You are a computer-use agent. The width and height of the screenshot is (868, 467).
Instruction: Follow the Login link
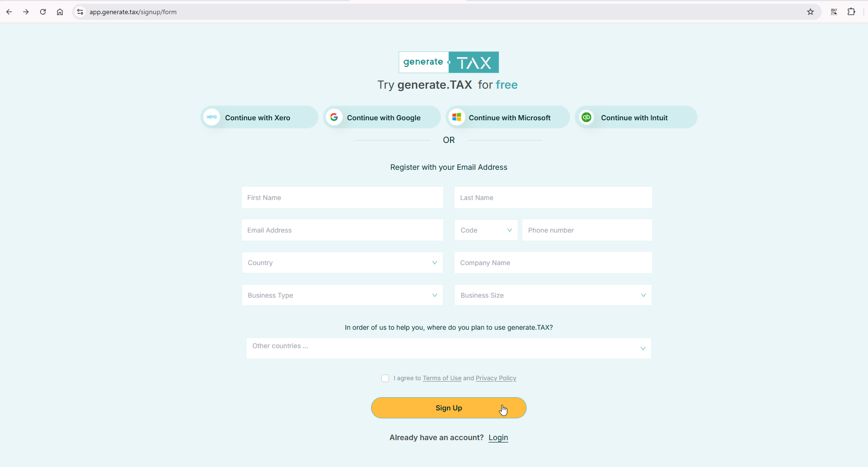pyautogui.click(x=498, y=438)
